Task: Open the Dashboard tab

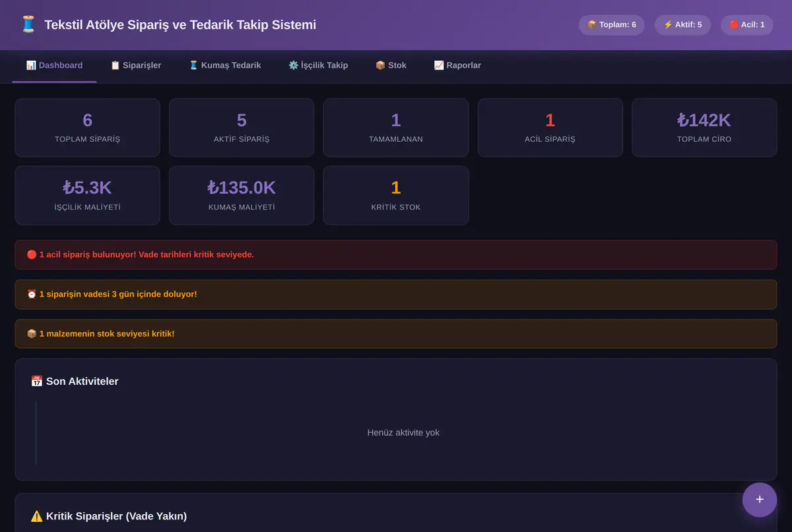Action: tap(54, 65)
